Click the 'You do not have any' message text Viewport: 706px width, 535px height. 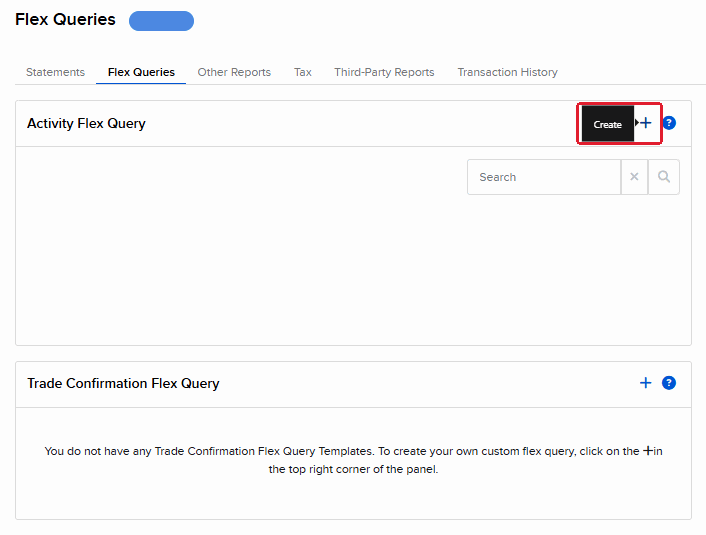tap(353, 460)
